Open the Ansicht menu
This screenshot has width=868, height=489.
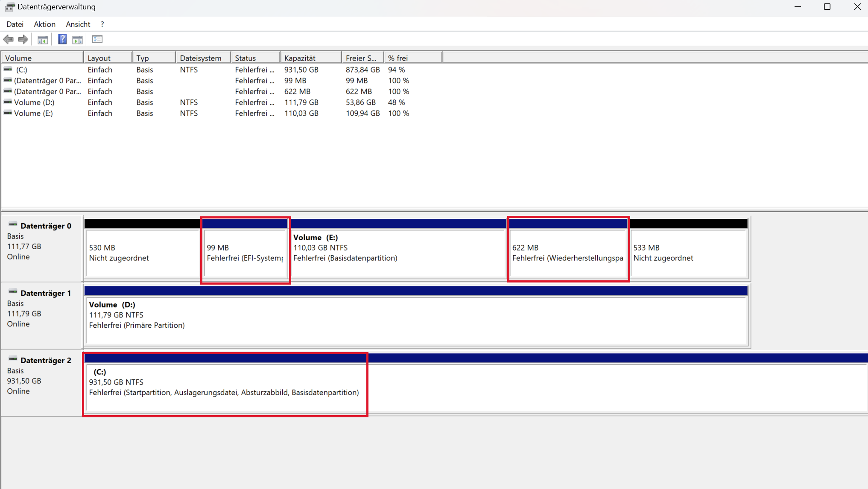click(x=78, y=24)
